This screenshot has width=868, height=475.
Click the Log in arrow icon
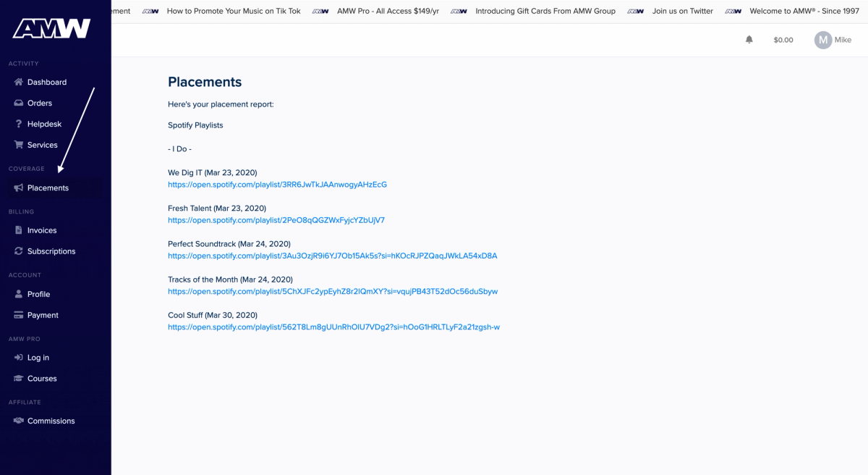(19, 358)
